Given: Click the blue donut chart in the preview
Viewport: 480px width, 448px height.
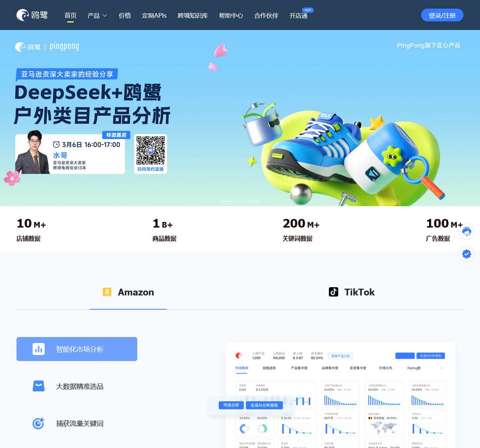Looking at the screenshot, I should (x=244, y=428).
